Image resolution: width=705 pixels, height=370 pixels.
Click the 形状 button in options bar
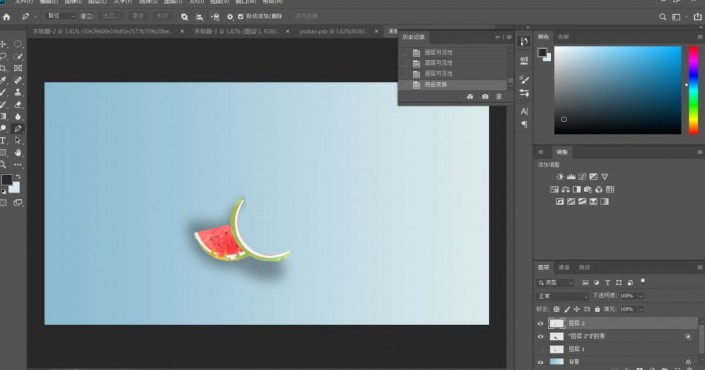tap(162, 16)
